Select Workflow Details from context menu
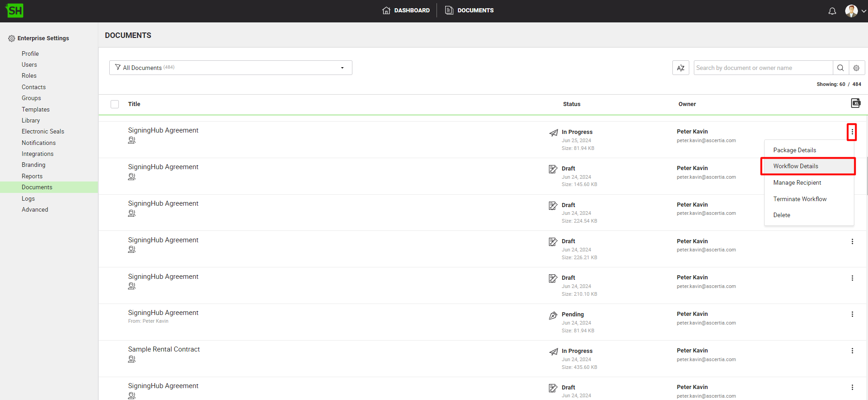The height and width of the screenshot is (400, 868). (795, 166)
